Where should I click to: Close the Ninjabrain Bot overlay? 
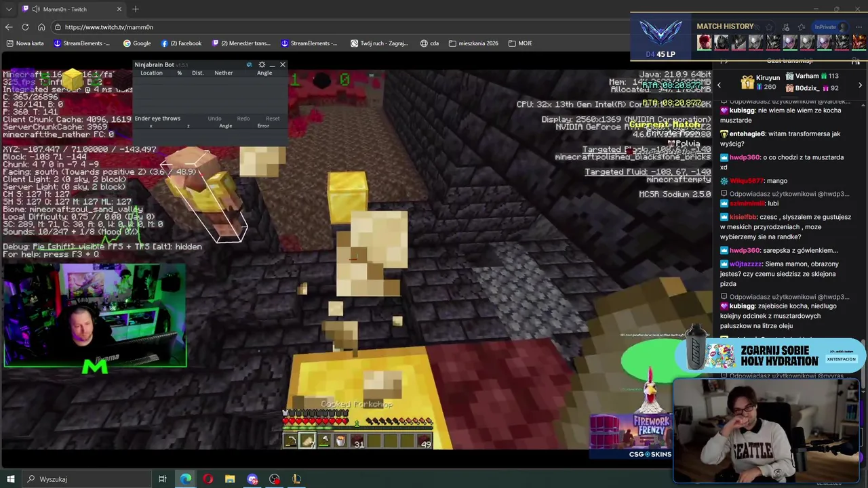[x=283, y=65]
